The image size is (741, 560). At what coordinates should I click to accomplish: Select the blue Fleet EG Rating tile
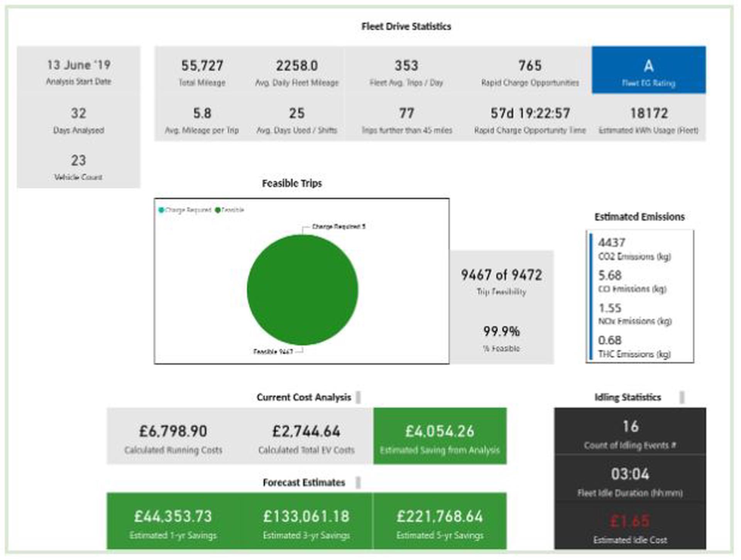point(648,70)
